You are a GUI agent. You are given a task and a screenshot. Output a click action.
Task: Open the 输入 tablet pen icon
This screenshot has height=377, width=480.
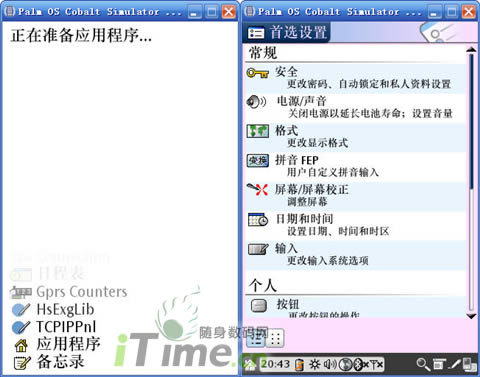[x=258, y=249]
